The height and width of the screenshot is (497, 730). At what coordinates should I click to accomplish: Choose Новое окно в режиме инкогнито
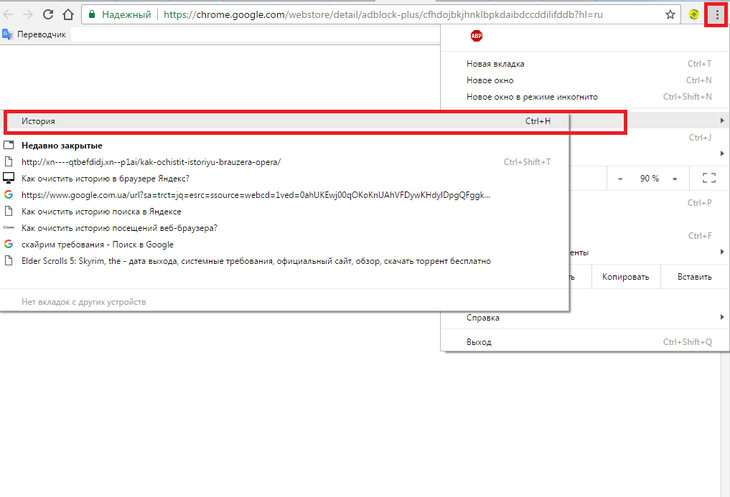tap(532, 97)
